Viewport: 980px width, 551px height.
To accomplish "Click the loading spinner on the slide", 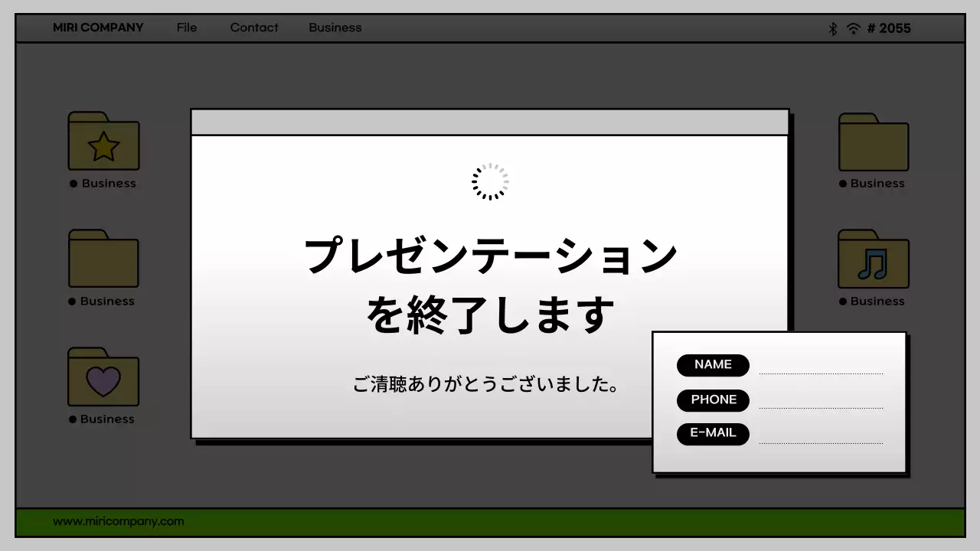I will 489,181.
